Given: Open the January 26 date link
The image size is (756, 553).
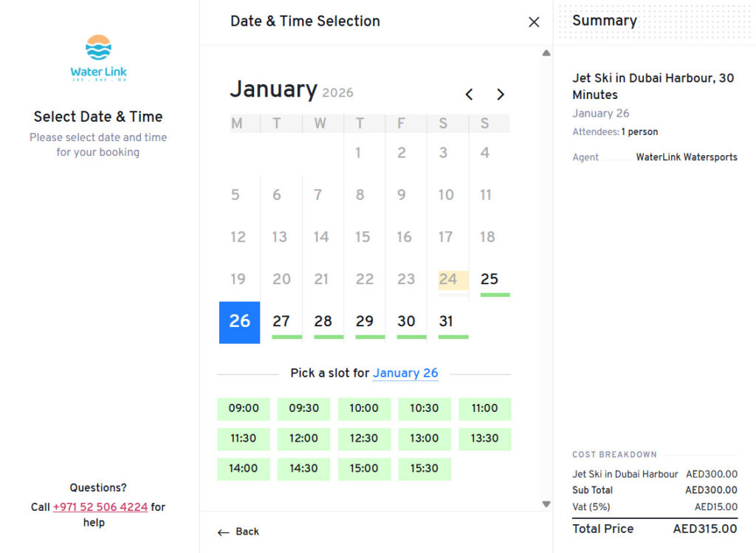Looking at the screenshot, I should click(x=405, y=374).
